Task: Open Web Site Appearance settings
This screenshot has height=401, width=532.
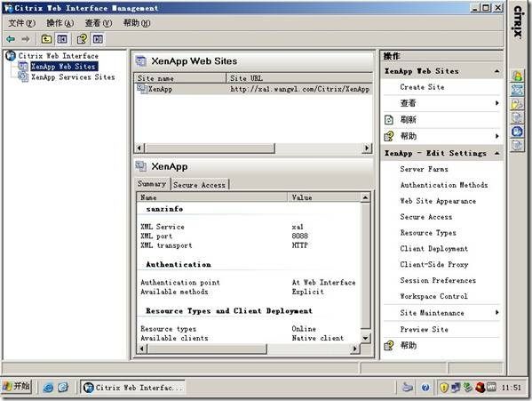Action: [438, 201]
